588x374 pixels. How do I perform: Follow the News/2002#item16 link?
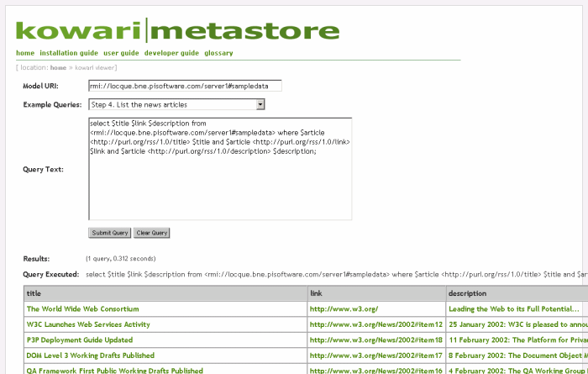pos(376,371)
